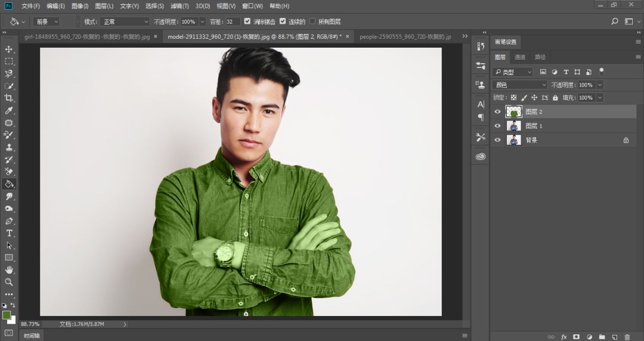This screenshot has width=644, height=341.
Task: Select the Crop tool in toolbar
Action: pos(9,98)
